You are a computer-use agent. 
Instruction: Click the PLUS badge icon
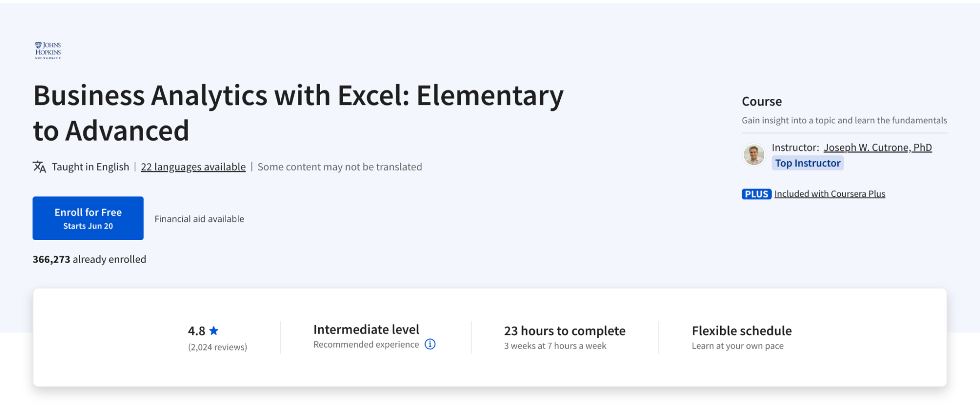[x=756, y=193]
